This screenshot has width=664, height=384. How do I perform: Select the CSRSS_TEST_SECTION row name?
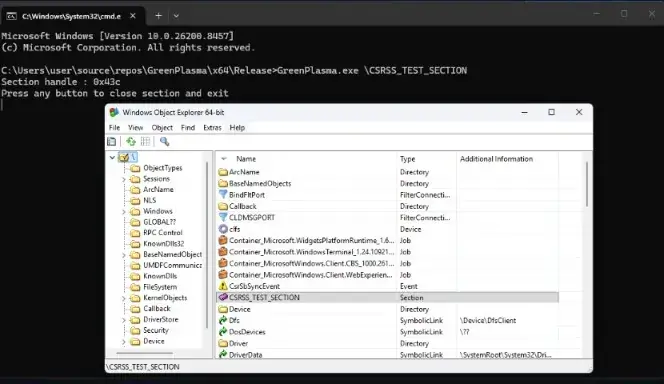pos(264,298)
